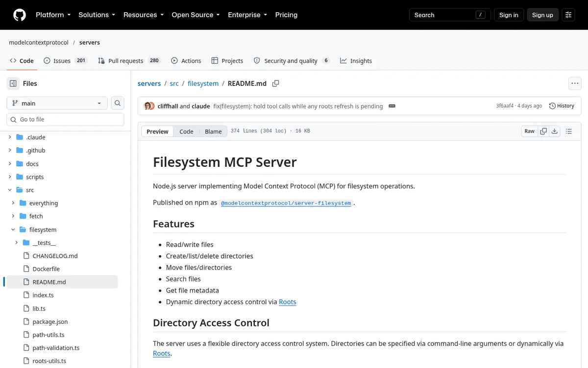Click the Projects table icon
Screen dimensions: 588x368
[x=215, y=61]
